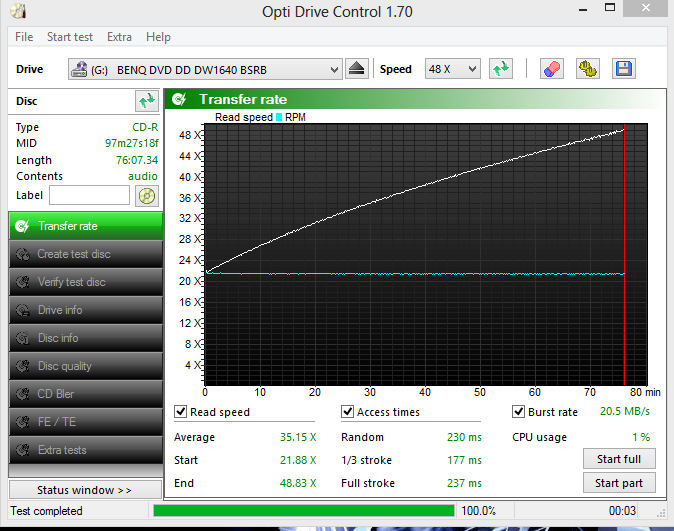674x531 pixels.
Task: Click the Start full button
Action: 619,459
